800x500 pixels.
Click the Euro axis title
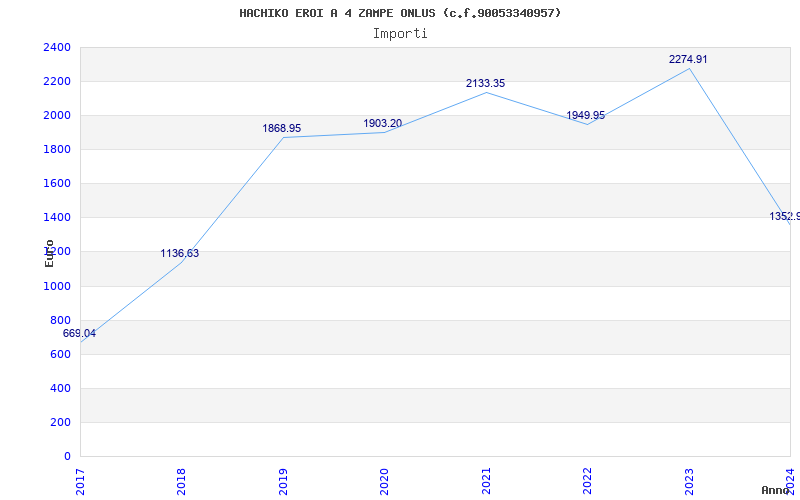coord(49,254)
